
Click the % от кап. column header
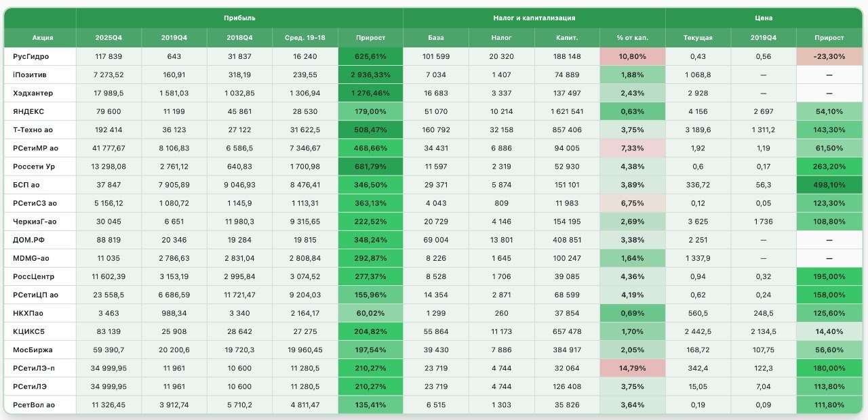(632, 38)
